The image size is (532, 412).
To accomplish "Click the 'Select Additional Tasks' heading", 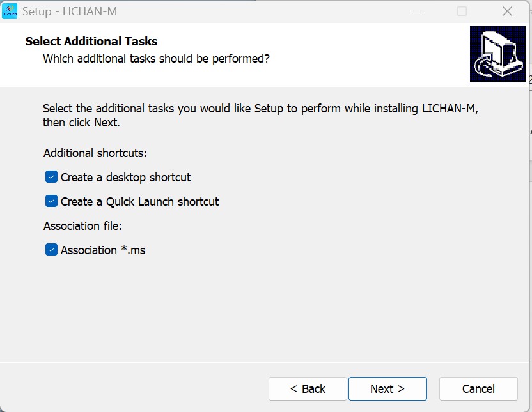I will (x=91, y=42).
